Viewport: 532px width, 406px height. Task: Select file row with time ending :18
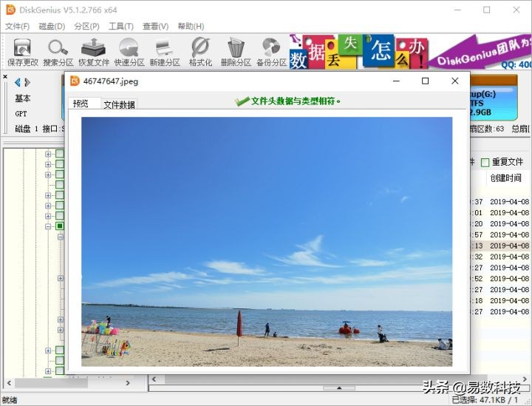[x=501, y=301]
